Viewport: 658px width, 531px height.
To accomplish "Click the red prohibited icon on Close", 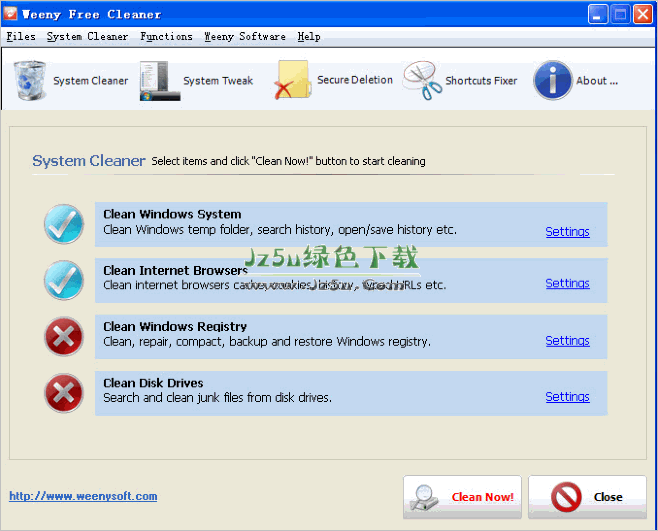I will [x=566, y=497].
